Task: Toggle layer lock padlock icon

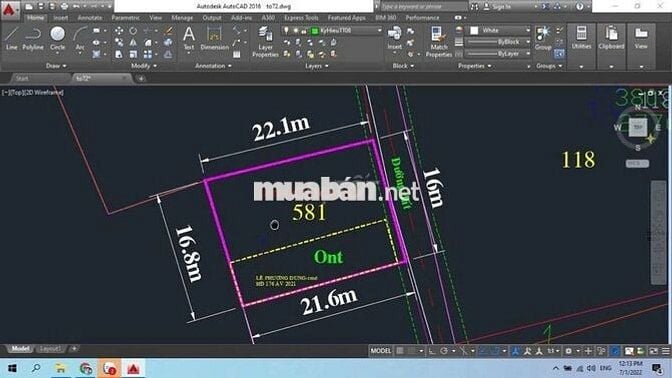Action: [304, 31]
